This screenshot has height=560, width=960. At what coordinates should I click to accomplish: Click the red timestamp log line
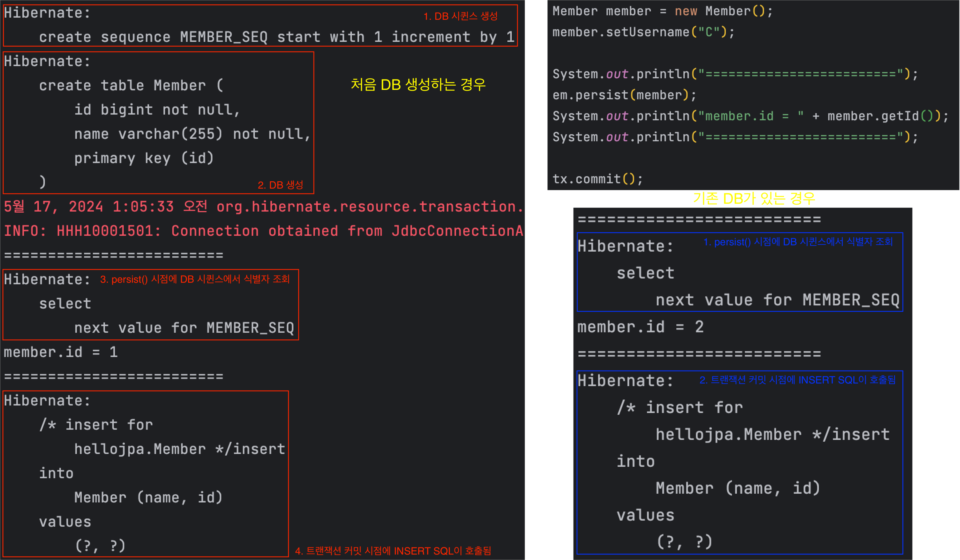[263, 207]
